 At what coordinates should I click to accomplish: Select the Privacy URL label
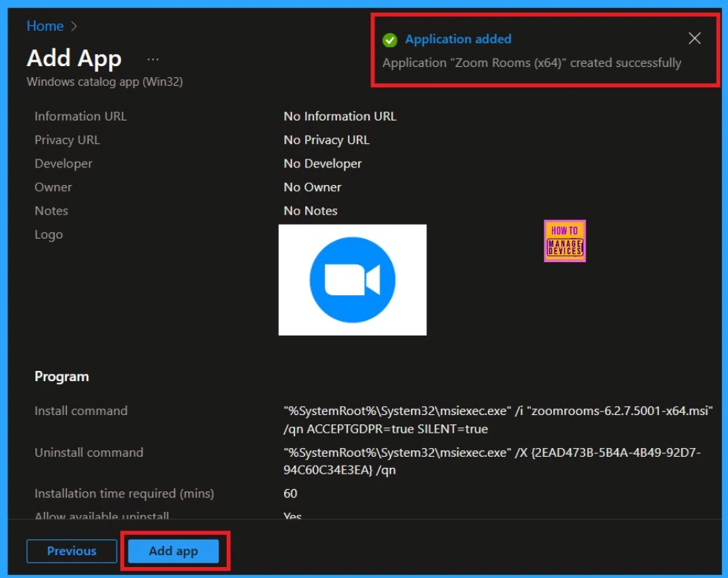[67, 140]
